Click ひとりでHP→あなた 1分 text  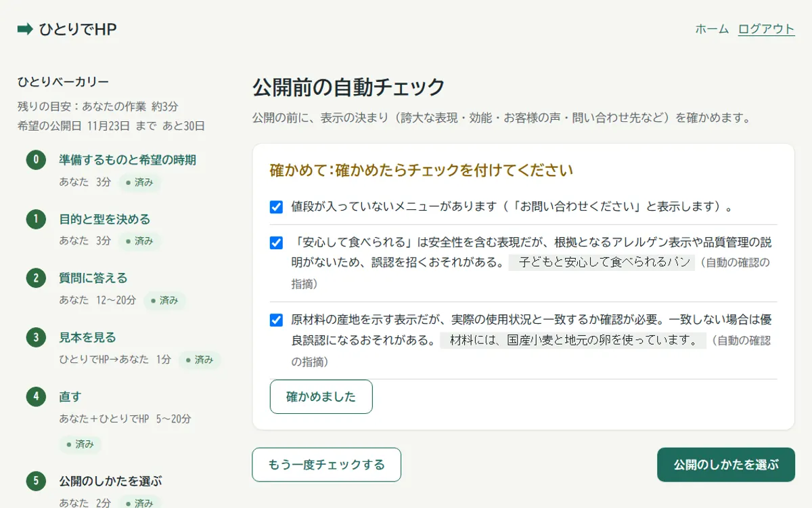pos(115,360)
